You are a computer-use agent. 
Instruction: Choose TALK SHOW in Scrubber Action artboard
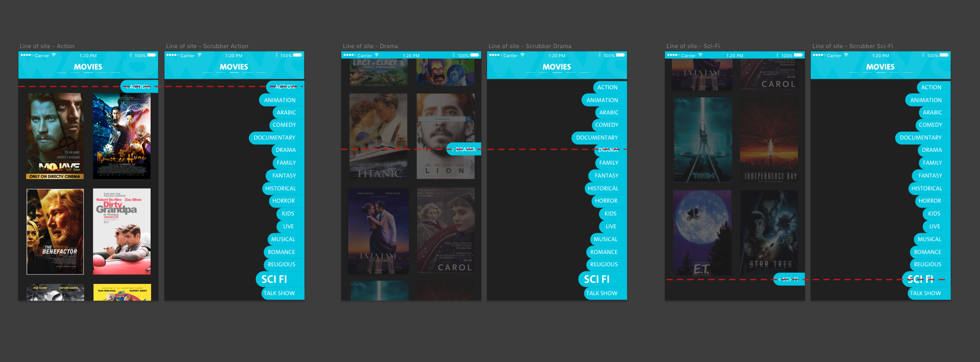[282, 293]
